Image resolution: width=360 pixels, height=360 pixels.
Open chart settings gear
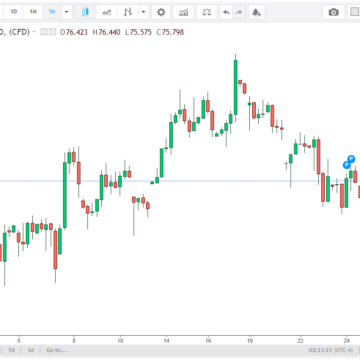161,12
